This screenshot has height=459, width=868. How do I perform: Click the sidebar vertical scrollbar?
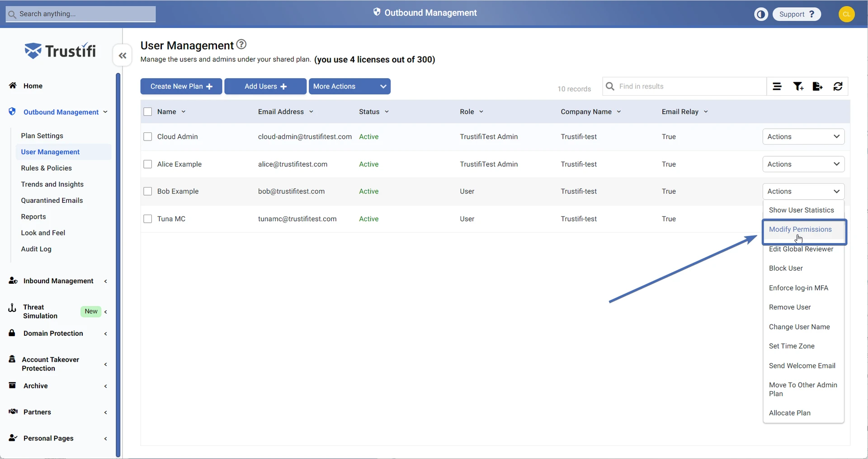(x=118, y=264)
